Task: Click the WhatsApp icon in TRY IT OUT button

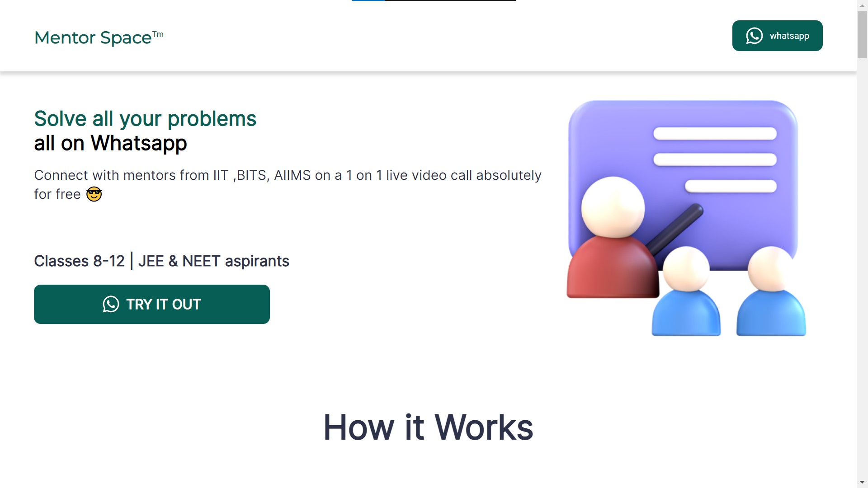Action: pyautogui.click(x=110, y=305)
